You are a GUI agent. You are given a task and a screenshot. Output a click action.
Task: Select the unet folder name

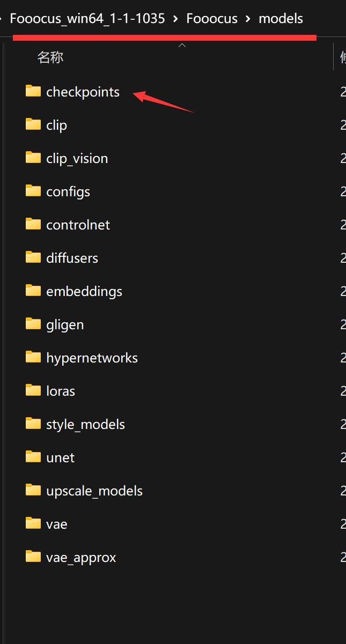coord(60,457)
